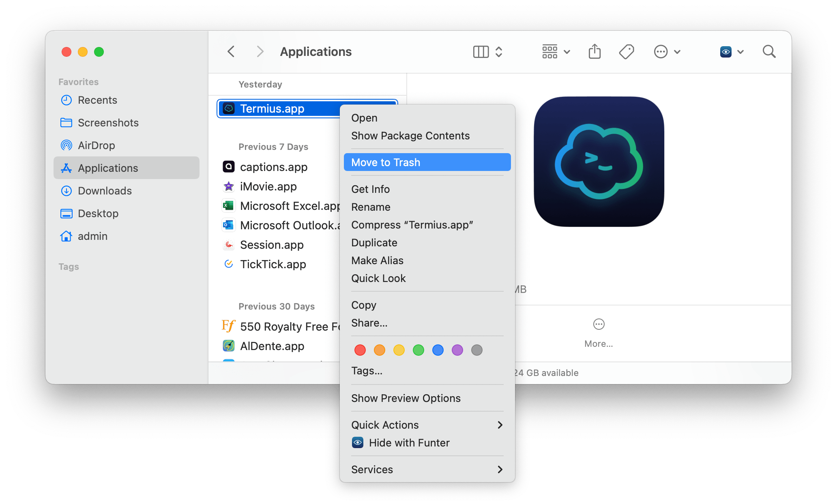Click the AirDrop radar icon
Viewport: 837px width, 504px height.
pos(66,145)
